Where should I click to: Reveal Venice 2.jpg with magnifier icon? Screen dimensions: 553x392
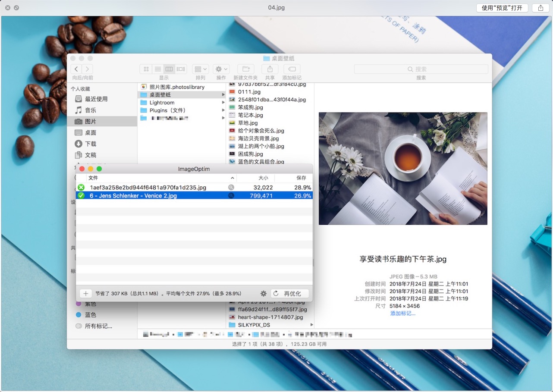point(231,196)
